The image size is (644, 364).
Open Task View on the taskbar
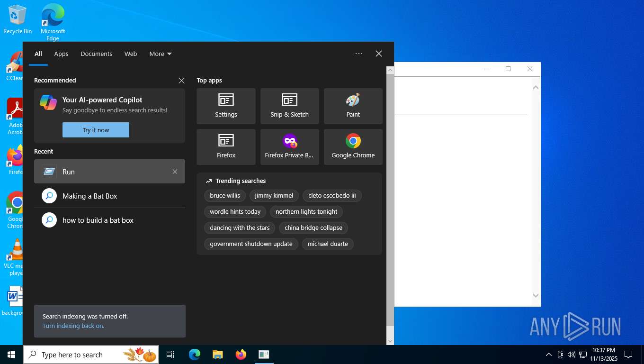[x=170, y=355]
